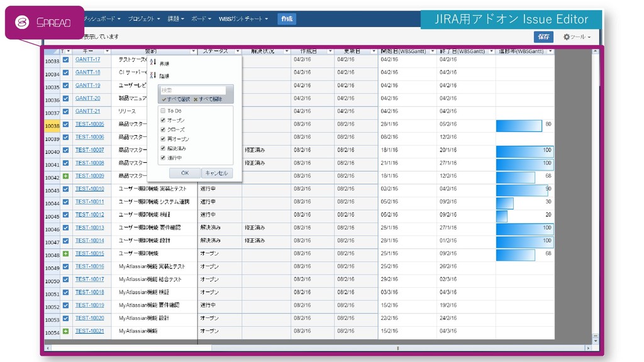This screenshot has width=644, height=362.
Task: Uncheck the 解決済み filter checkbox
Action: click(163, 148)
